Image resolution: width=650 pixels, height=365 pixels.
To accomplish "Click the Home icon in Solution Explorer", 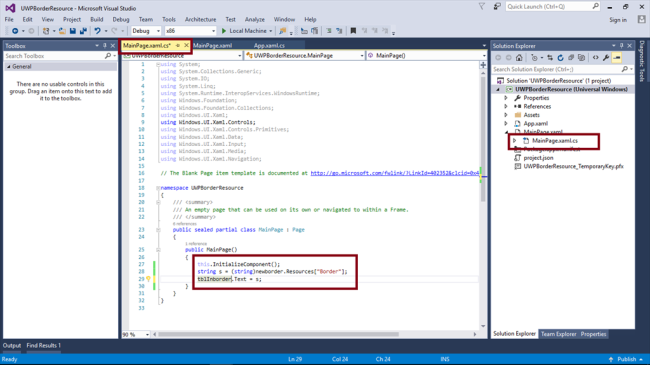I will coord(519,58).
